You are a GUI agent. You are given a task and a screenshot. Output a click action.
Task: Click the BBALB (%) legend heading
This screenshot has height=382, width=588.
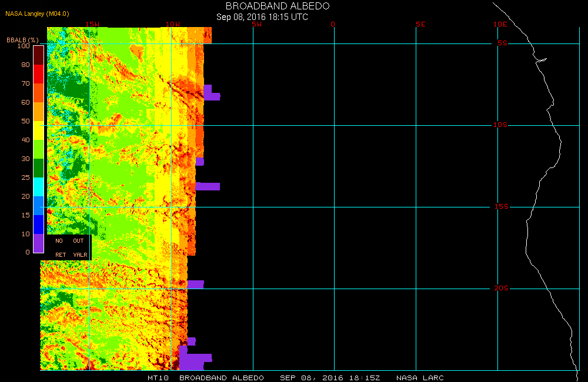coord(22,39)
